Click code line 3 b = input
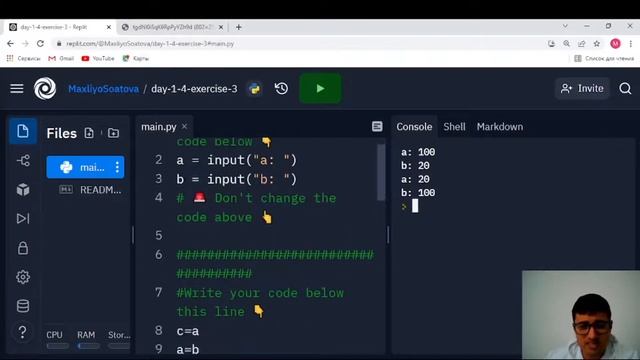640x360 pixels. click(236, 179)
